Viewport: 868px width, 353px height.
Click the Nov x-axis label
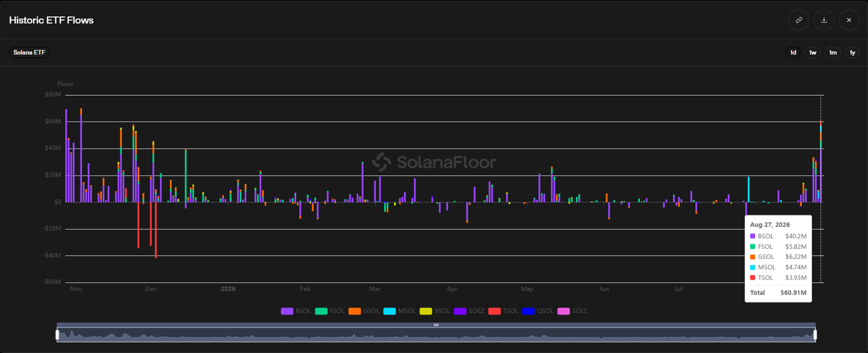click(76, 289)
